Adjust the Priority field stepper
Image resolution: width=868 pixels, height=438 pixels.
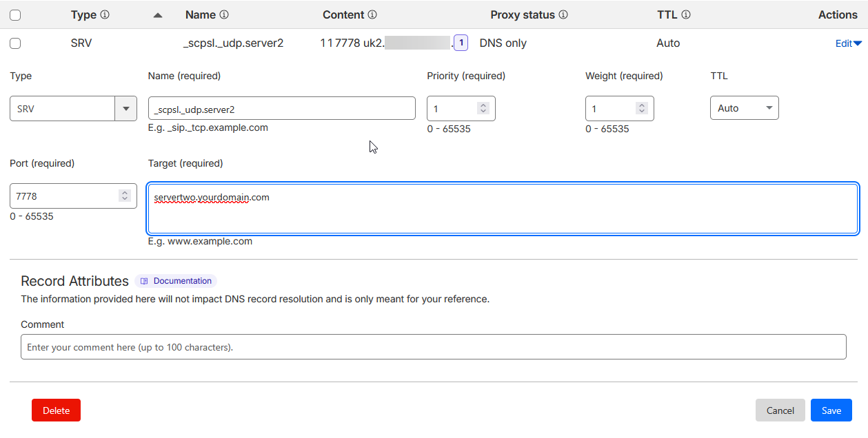tap(483, 109)
